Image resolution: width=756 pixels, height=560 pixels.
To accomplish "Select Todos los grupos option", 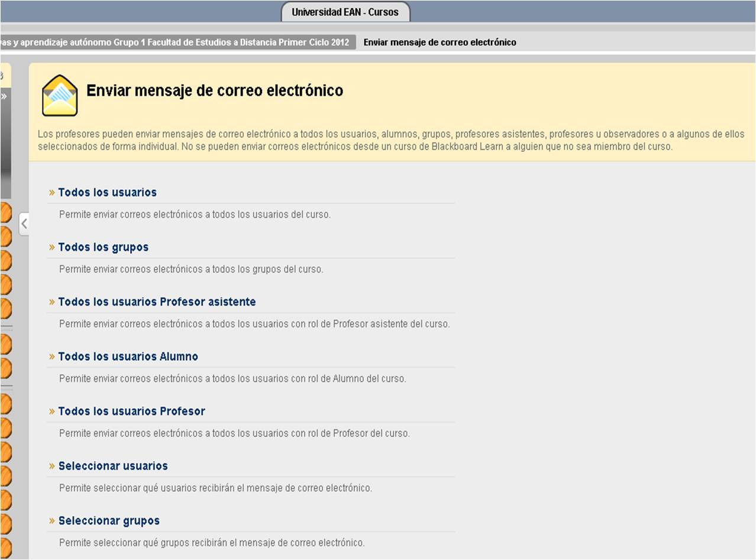I will tap(103, 247).
